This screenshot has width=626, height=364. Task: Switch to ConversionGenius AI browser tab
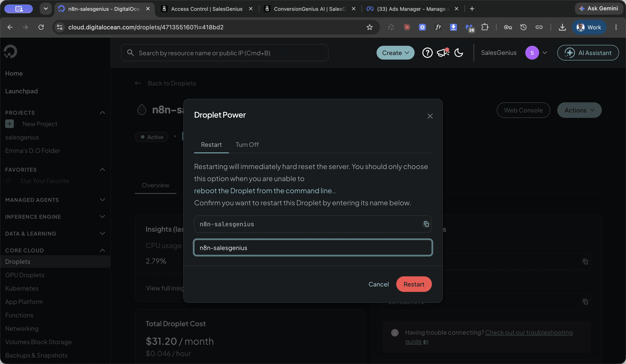[310, 9]
